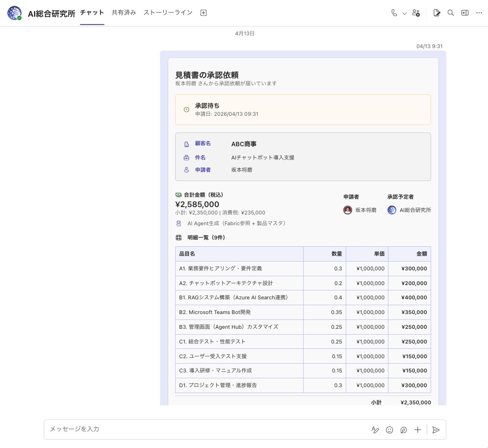Open the more options ellipsis
The height and width of the screenshot is (448, 488).
(479, 13)
